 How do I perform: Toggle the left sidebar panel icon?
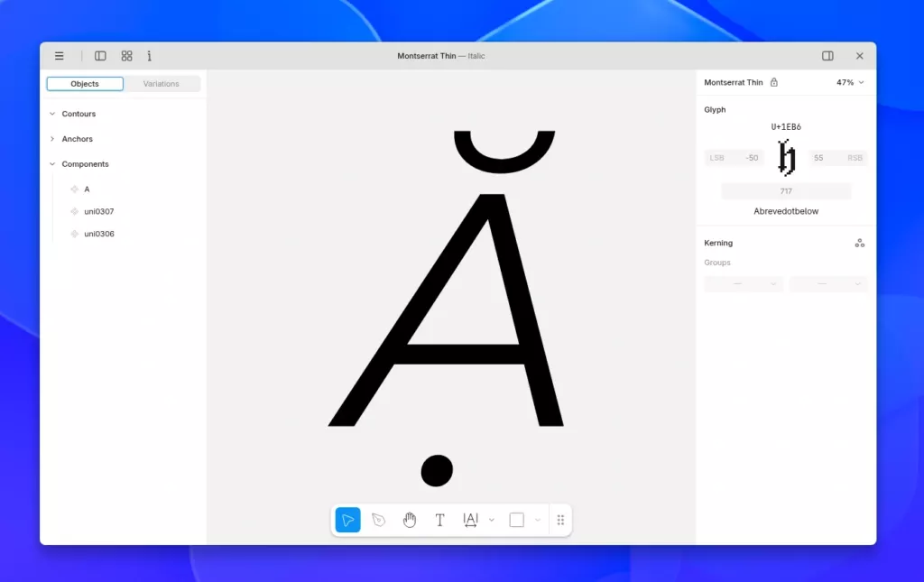coord(100,56)
